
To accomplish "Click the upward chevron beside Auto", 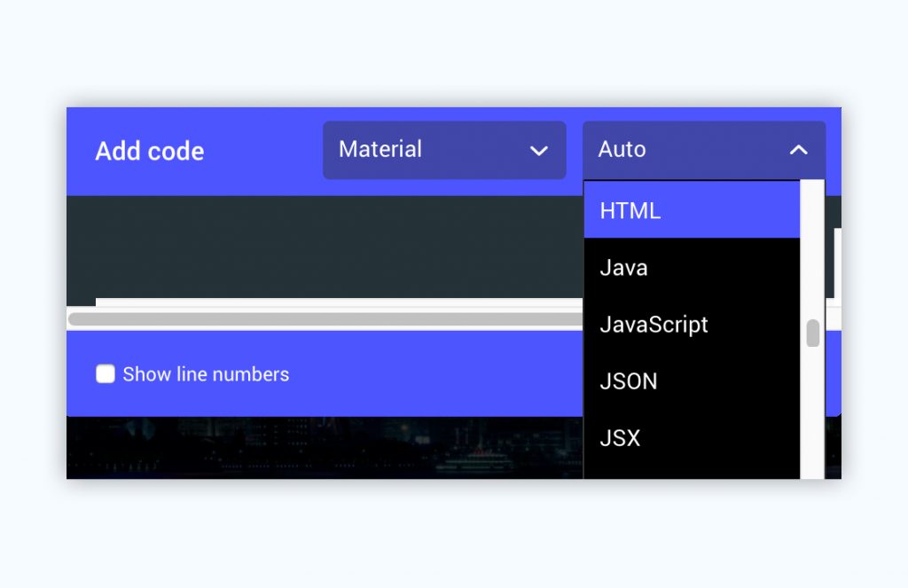I will pyautogui.click(x=799, y=150).
